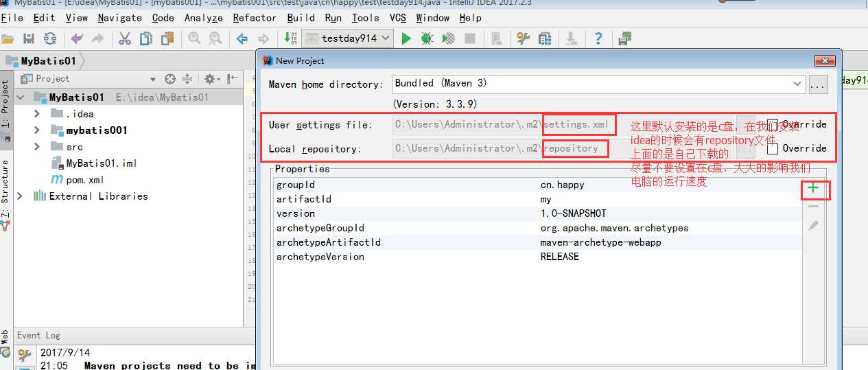
Task: Click the Cut scissors icon
Action: click(x=125, y=38)
